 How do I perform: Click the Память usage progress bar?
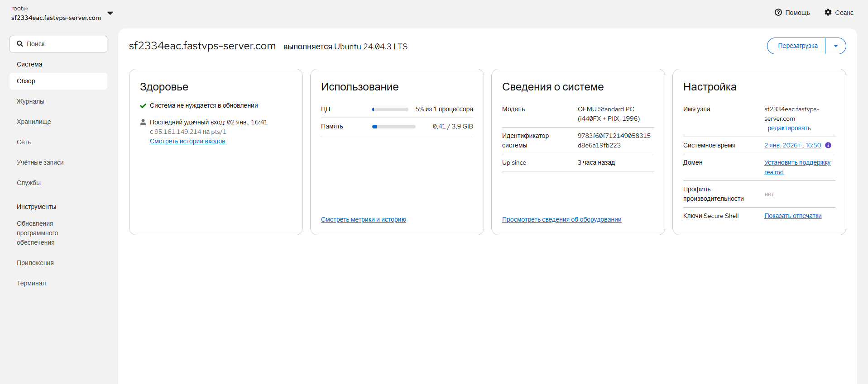[394, 127]
